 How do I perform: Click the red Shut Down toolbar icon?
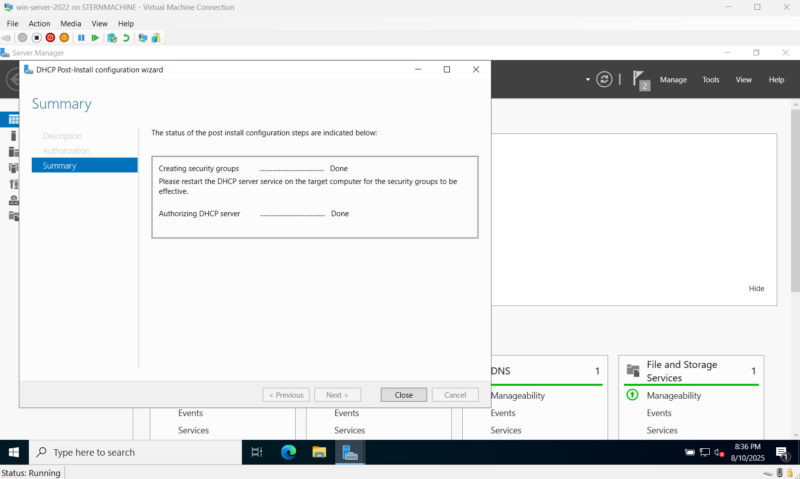coord(50,38)
